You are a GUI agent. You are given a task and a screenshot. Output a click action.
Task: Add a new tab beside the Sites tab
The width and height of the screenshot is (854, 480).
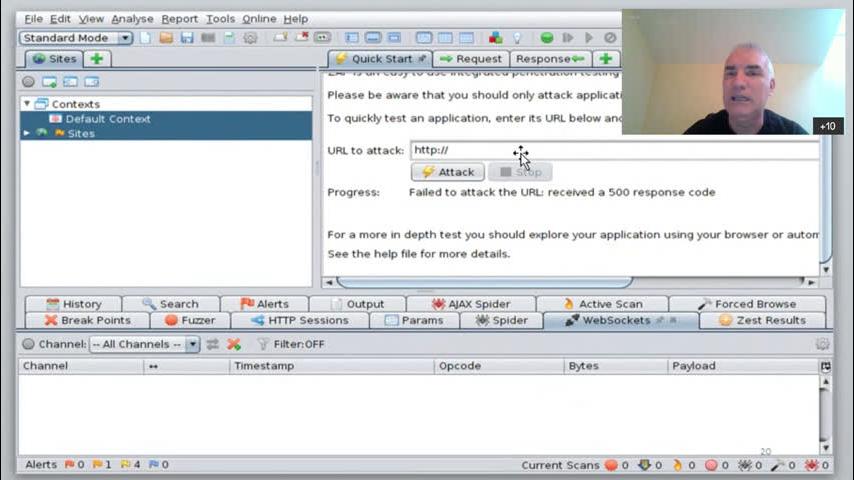point(97,59)
